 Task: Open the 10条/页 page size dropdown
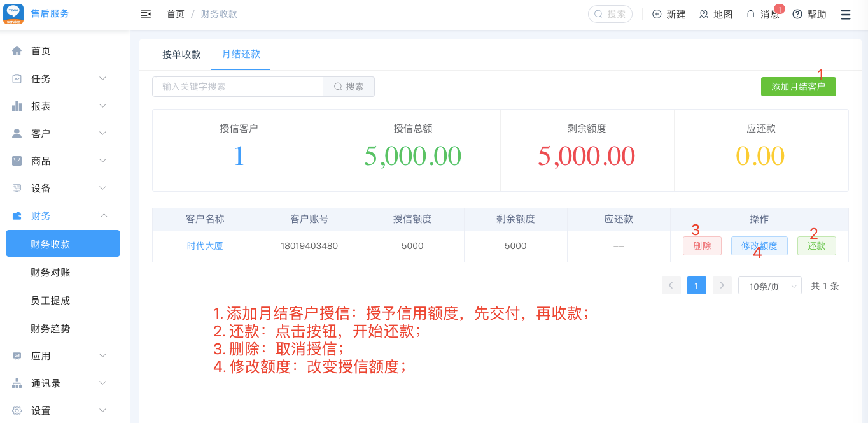pyautogui.click(x=769, y=286)
